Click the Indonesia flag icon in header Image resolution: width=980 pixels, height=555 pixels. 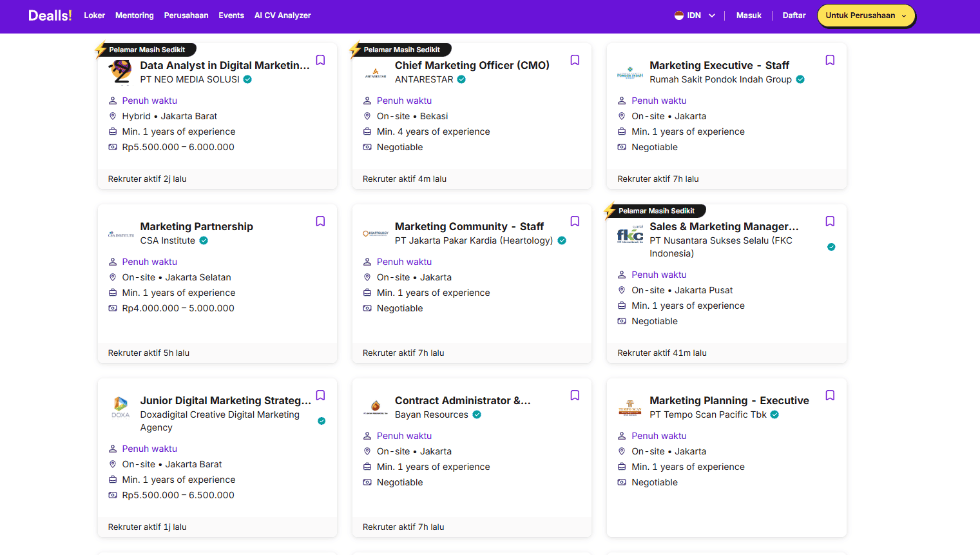point(679,15)
